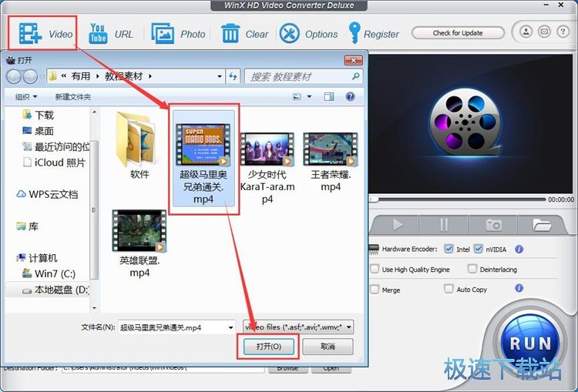Open the YouTube URL tool

pyautogui.click(x=98, y=34)
